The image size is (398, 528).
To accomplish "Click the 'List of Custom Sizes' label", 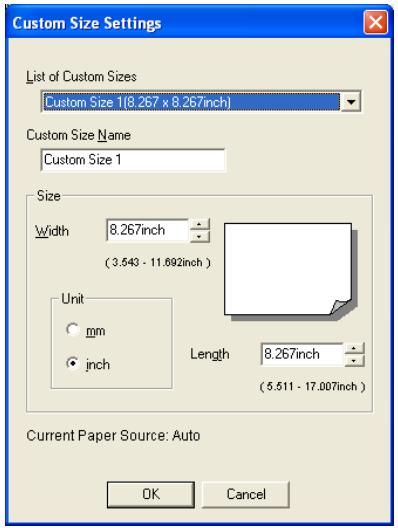I will coord(81,77).
